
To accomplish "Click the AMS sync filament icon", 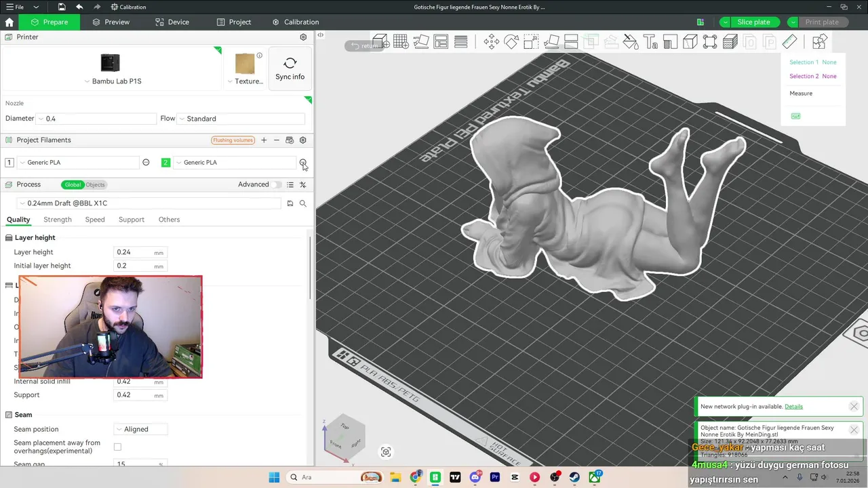I will point(290,140).
